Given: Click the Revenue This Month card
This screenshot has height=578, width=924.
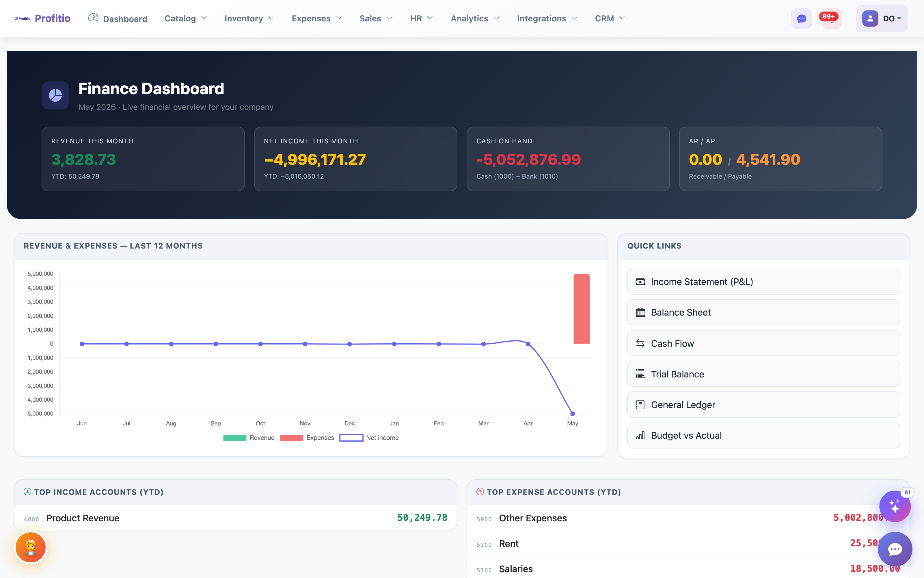Looking at the screenshot, I should 143,159.
